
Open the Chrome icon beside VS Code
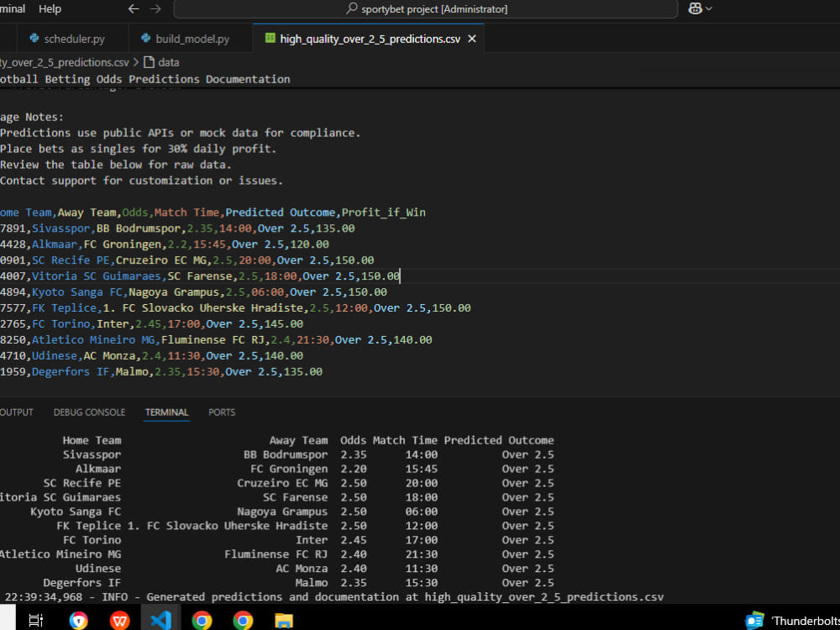pyautogui.click(x=202, y=621)
